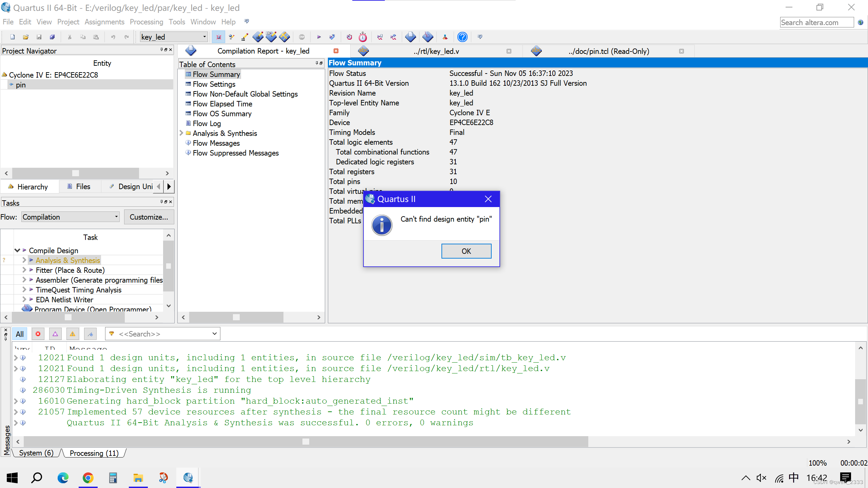This screenshot has width=868, height=488.
Task: Open the Programmer toolbar icon
Action: [x=428, y=37]
